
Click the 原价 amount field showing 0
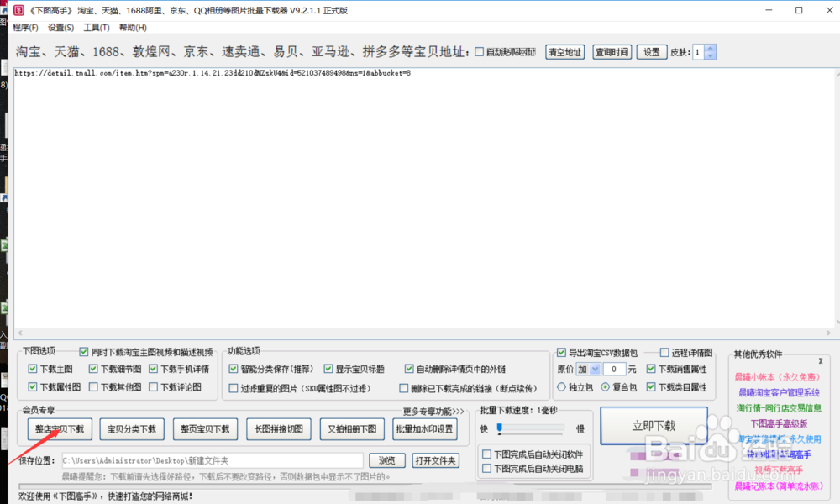click(x=615, y=369)
